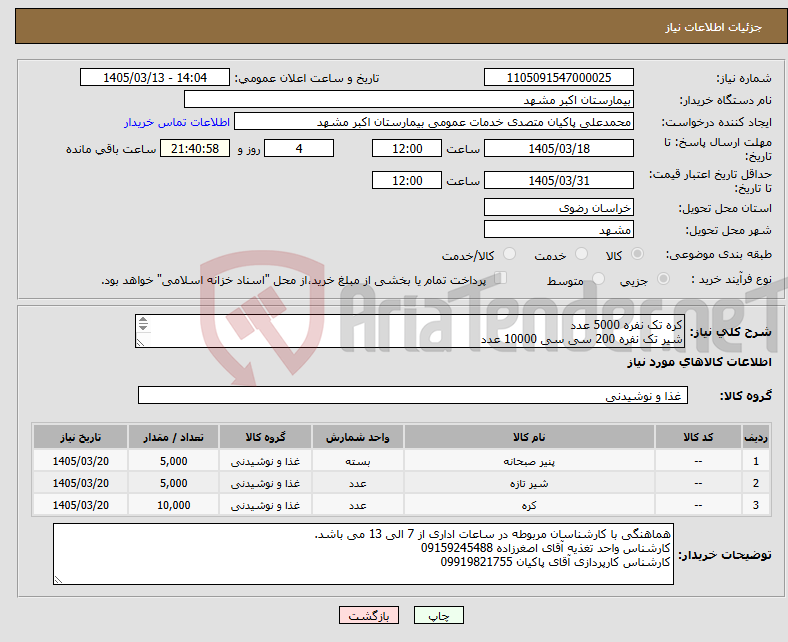Click the شماره نیاز number field
788x642 pixels.
pos(558,77)
